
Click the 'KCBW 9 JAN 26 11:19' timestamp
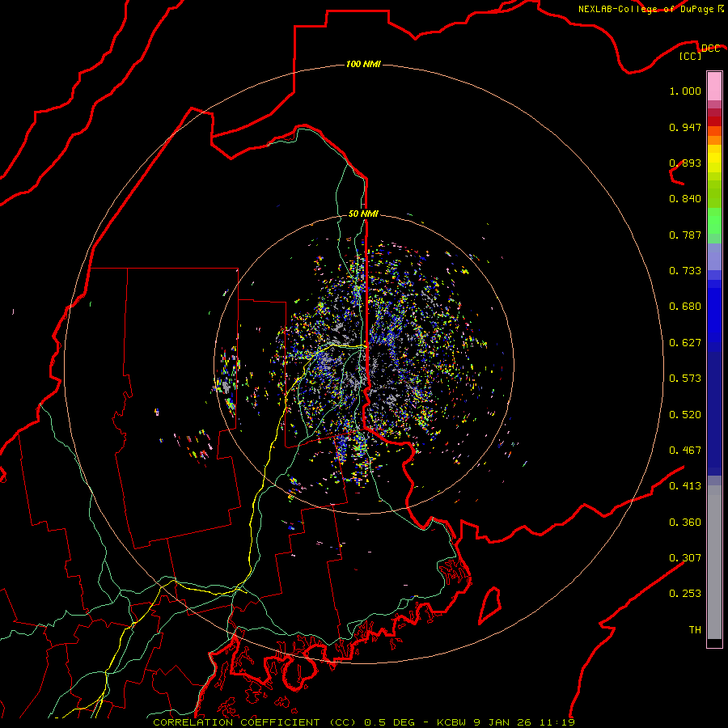pos(506,722)
